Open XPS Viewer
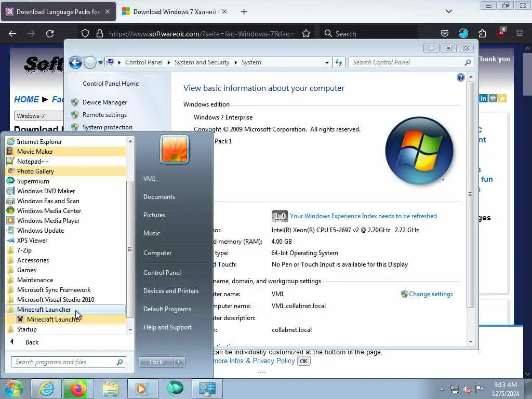This screenshot has height=399, width=532. [66, 240]
